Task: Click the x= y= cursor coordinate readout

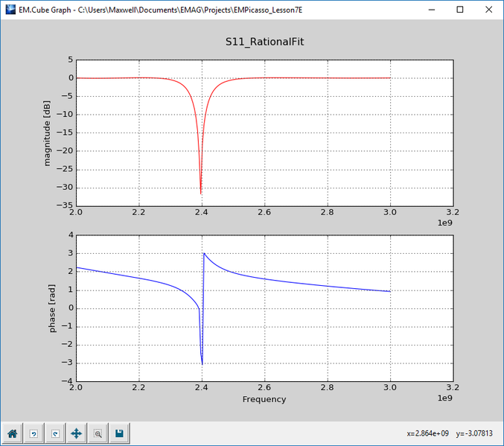Action: click(450, 433)
